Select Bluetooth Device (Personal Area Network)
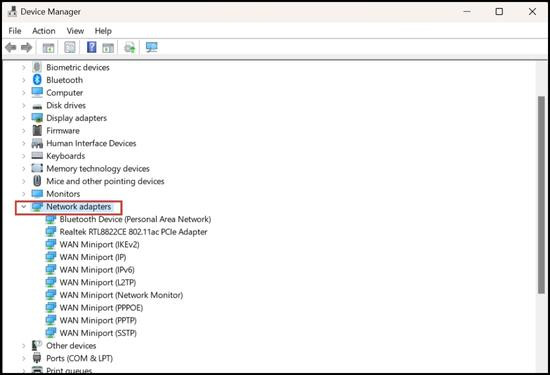 [135, 219]
